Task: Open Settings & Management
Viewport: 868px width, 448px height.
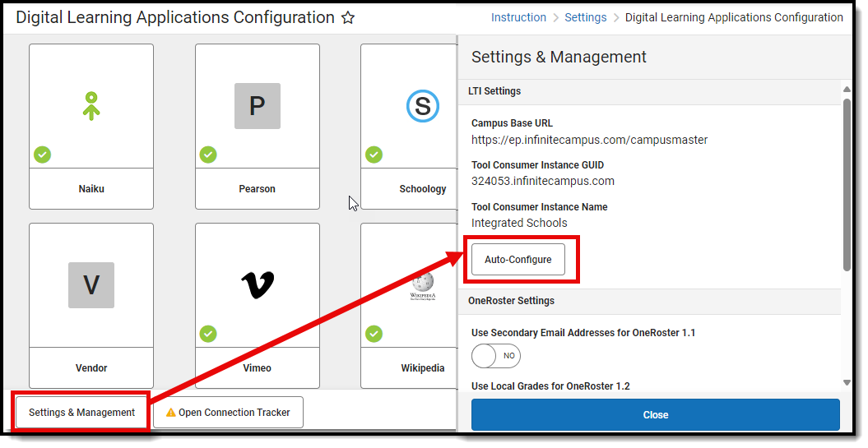Action: click(x=82, y=413)
